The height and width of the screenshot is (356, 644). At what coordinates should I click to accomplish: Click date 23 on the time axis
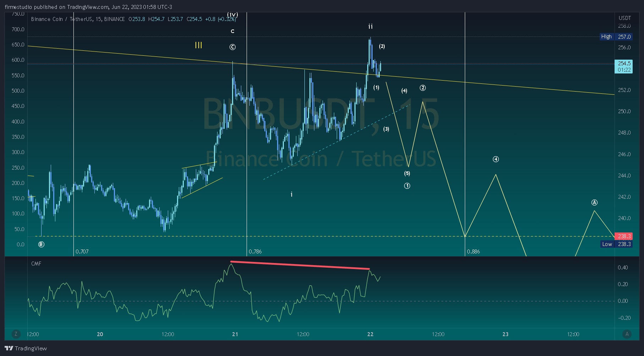[x=505, y=334]
